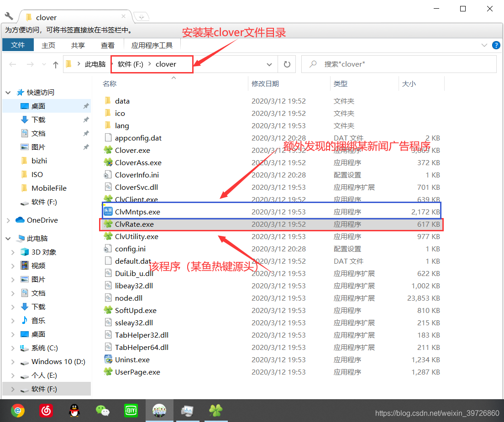The image size is (504, 422).
Task: Open iQIYI from the taskbar
Action: 131,411
